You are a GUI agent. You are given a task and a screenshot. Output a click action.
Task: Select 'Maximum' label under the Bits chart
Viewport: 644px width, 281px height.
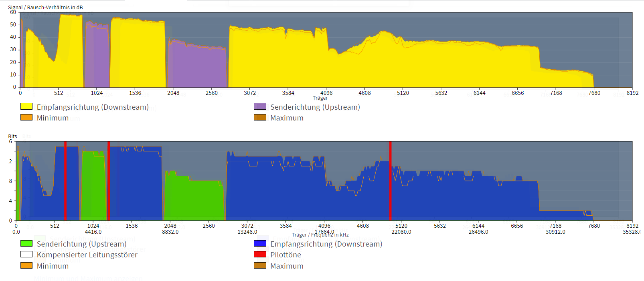(x=287, y=266)
